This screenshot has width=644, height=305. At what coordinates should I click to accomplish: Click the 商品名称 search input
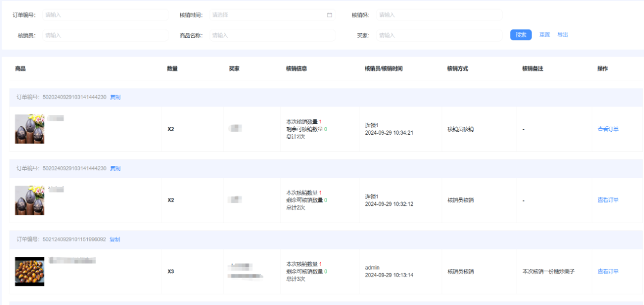click(271, 35)
